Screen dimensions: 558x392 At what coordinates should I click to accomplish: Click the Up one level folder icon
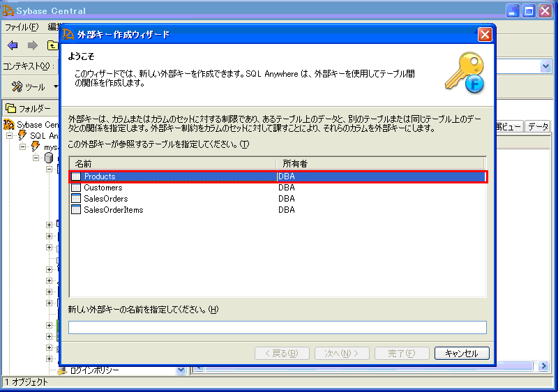52,45
